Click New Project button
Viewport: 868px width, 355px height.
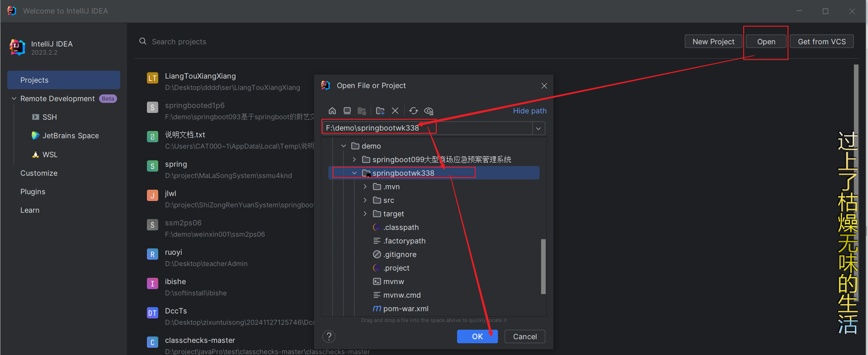(713, 42)
